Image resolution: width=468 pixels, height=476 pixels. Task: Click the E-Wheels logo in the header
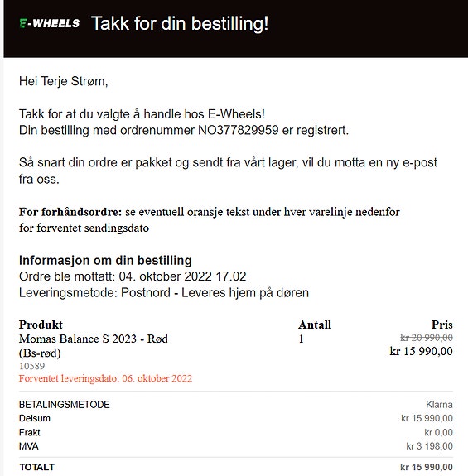[x=49, y=23]
